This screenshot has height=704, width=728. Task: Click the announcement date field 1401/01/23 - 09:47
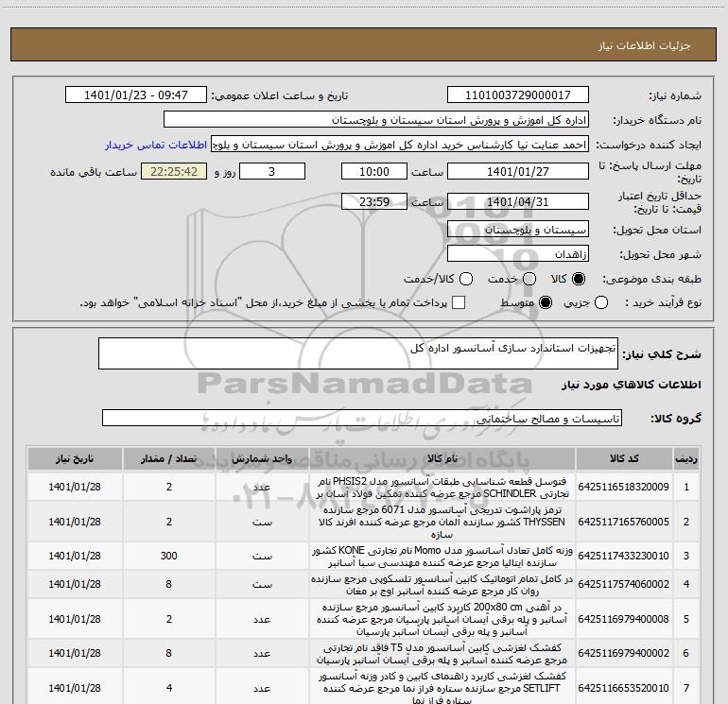coord(136,95)
